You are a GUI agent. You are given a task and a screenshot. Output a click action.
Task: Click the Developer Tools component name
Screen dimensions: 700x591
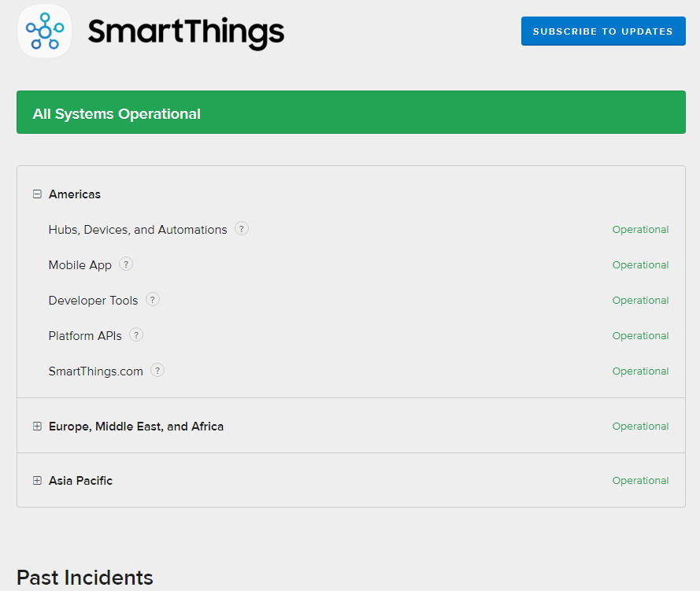click(93, 301)
